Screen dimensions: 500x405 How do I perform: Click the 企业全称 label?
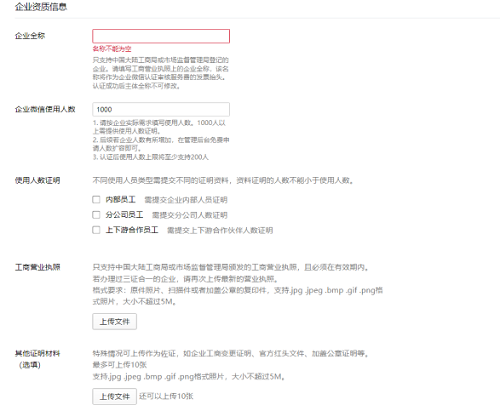click(30, 36)
